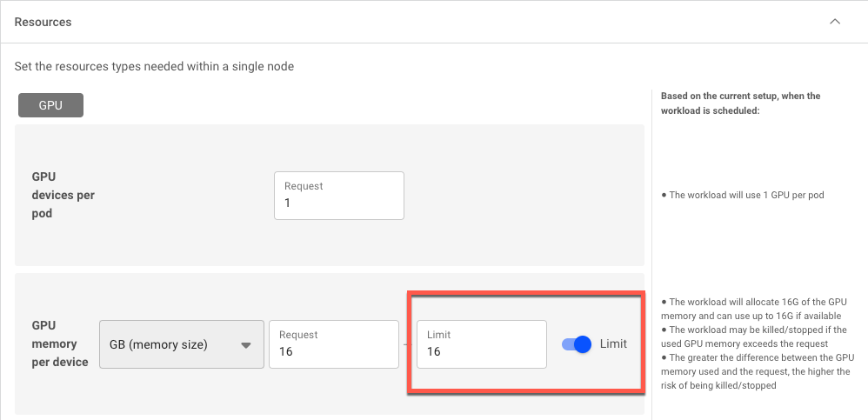Click the dropdown arrow for memory unit
This screenshot has height=420, width=868.
pyautogui.click(x=246, y=345)
